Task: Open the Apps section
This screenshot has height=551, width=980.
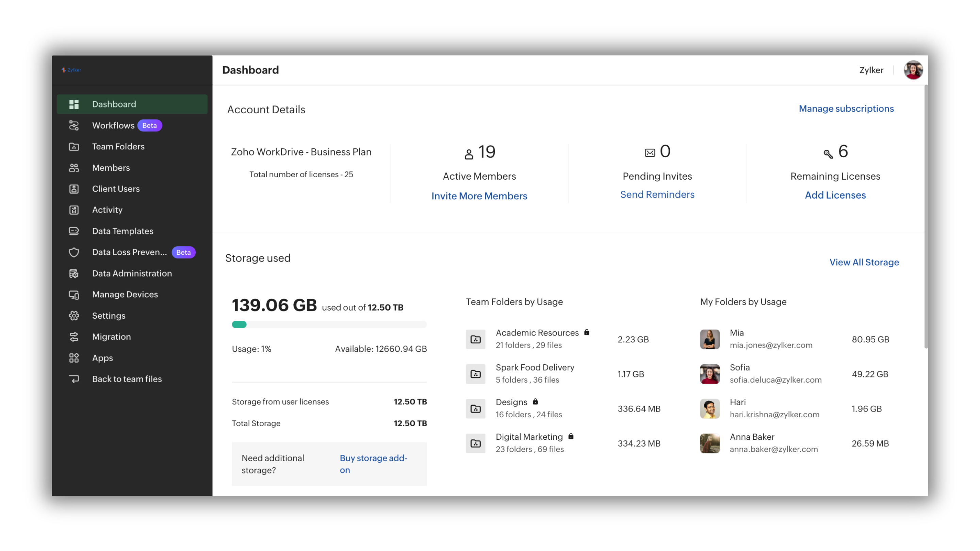Action: coord(102,357)
